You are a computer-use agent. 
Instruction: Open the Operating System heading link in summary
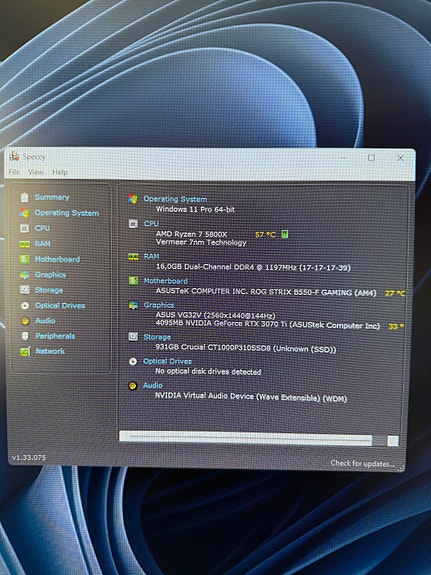(175, 199)
